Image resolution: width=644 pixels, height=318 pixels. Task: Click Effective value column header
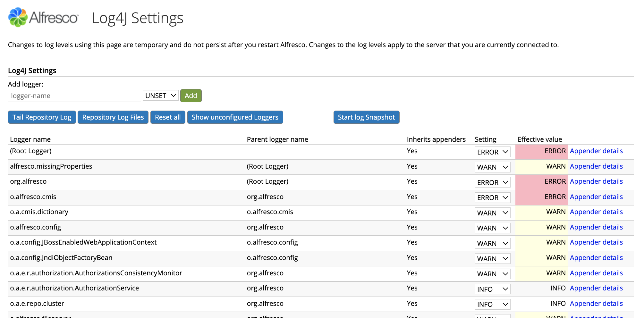click(x=540, y=139)
